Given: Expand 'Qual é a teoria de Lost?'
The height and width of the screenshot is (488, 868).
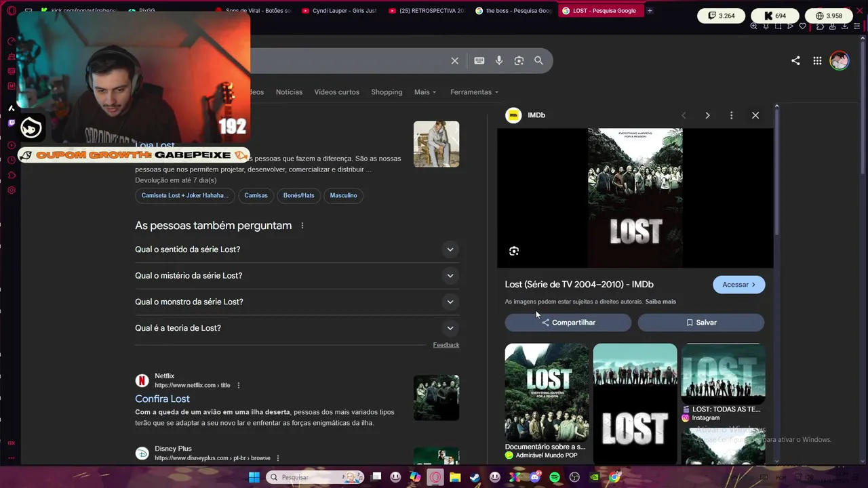Looking at the screenshot, I should [x=297, y=328].
